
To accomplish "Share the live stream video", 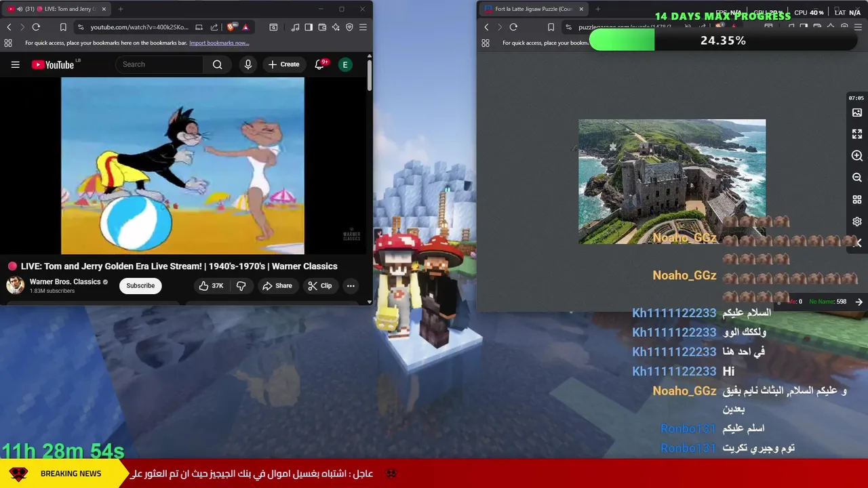I will [277, 286].
